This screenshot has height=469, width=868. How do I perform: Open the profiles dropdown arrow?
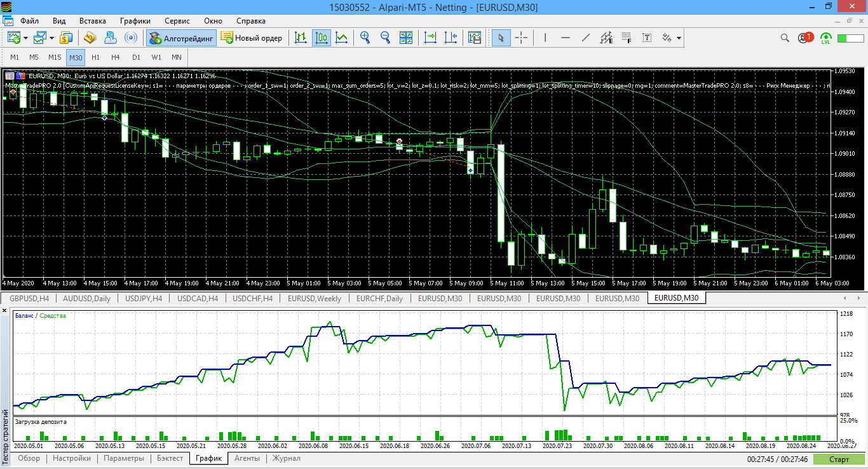(52, 38)
